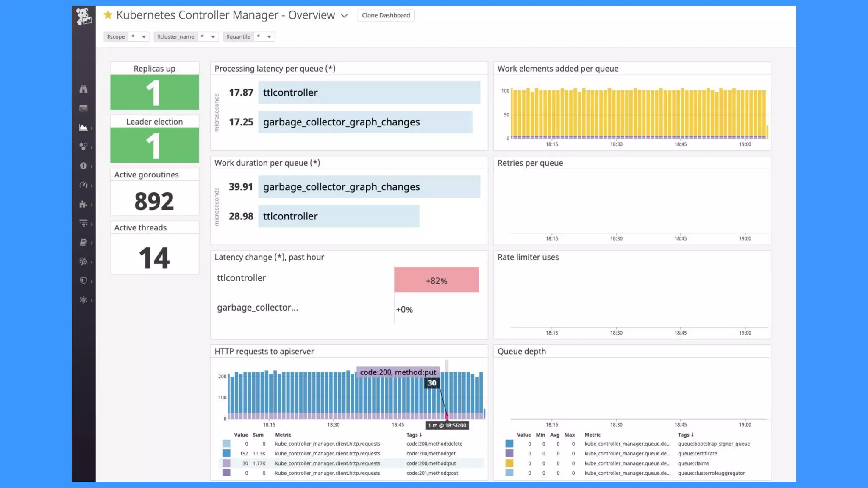The image size is (868, 488).
Task: Open the Security shield sidebar icon
Action: [83, 280]
